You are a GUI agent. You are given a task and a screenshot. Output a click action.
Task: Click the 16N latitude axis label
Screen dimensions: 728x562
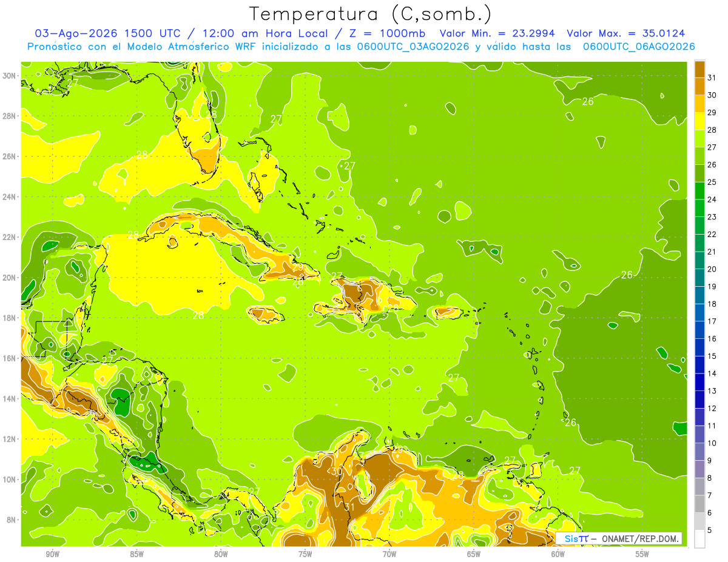(x=9, y=358)
